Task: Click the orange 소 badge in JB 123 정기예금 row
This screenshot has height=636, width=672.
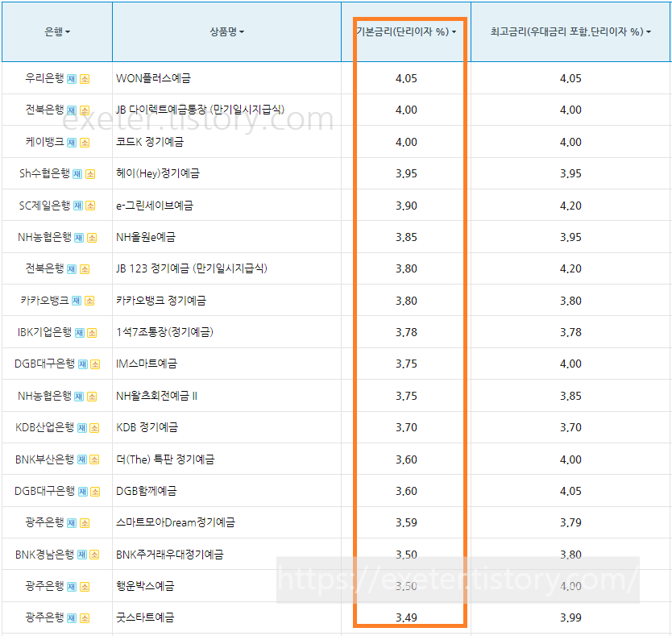Action: 85,269
